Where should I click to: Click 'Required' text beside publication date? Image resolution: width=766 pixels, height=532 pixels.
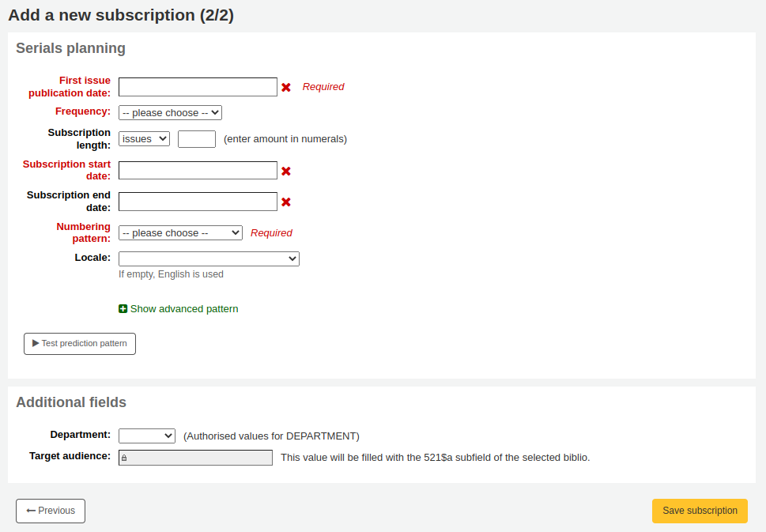[x=323, y=86]
